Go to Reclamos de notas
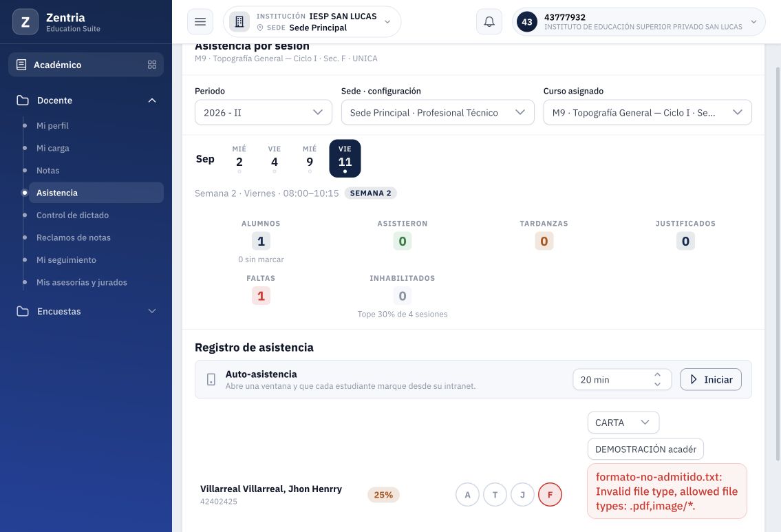 [73, 237]
